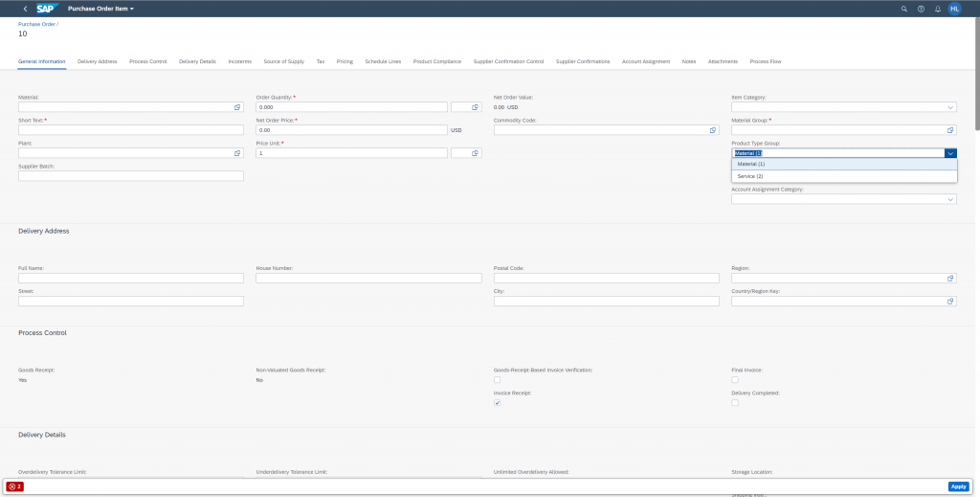The height and width of the screenshot is (497, 980).
Task: Switch to Delivery Address tab
Action: 98,62
